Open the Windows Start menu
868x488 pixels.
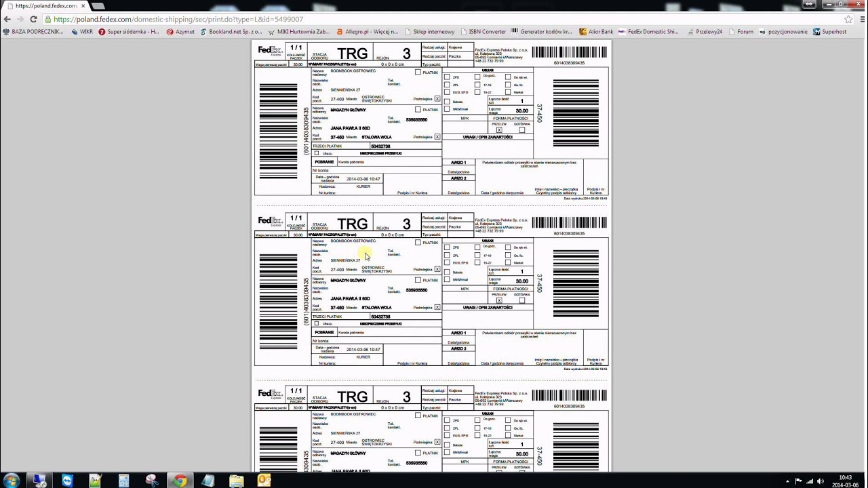coord(12,481)
